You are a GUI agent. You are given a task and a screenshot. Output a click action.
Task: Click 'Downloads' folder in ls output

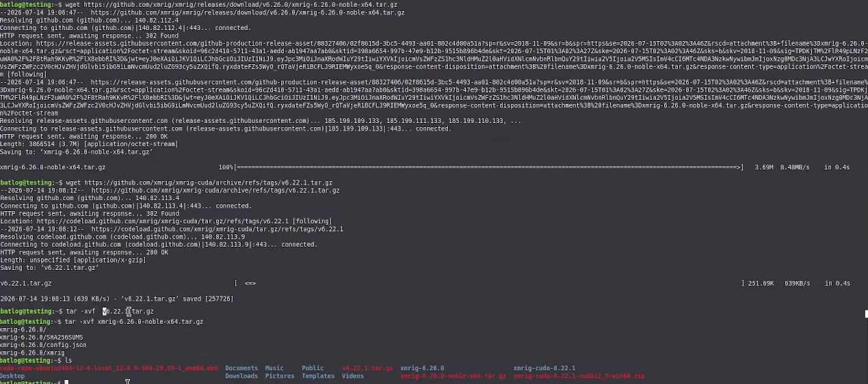(241, 376)
